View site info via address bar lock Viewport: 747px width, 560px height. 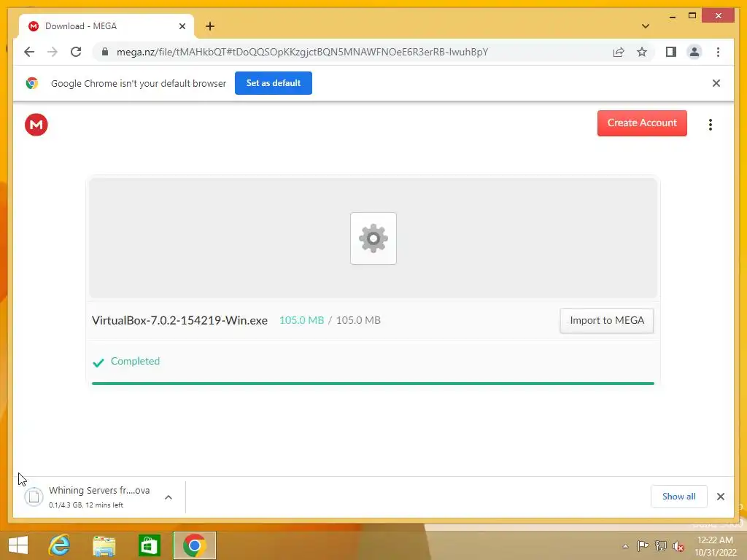coord(105,52)
